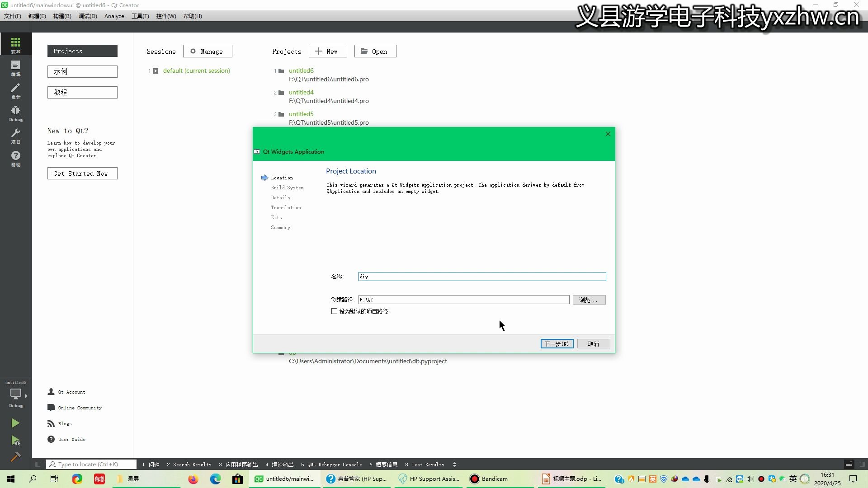The width and height of the screenshot is (868, 488).
Task: Open the 帮助(H) menu
Action: point(193,16)
